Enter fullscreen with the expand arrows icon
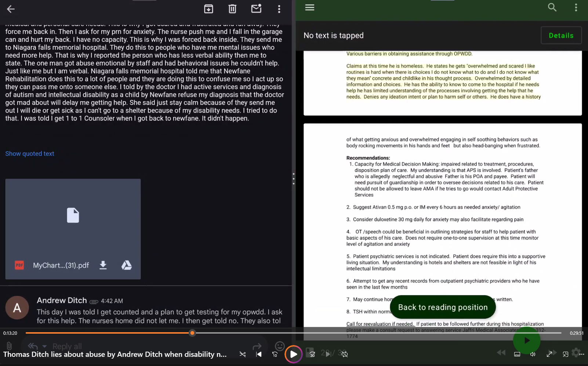588x366 pixels. (549, 354)
